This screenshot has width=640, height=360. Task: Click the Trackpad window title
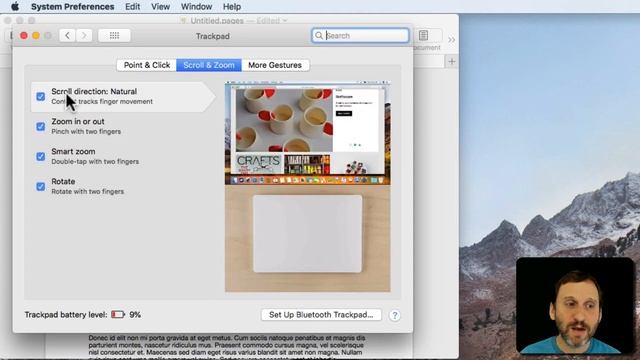point(213,36)
